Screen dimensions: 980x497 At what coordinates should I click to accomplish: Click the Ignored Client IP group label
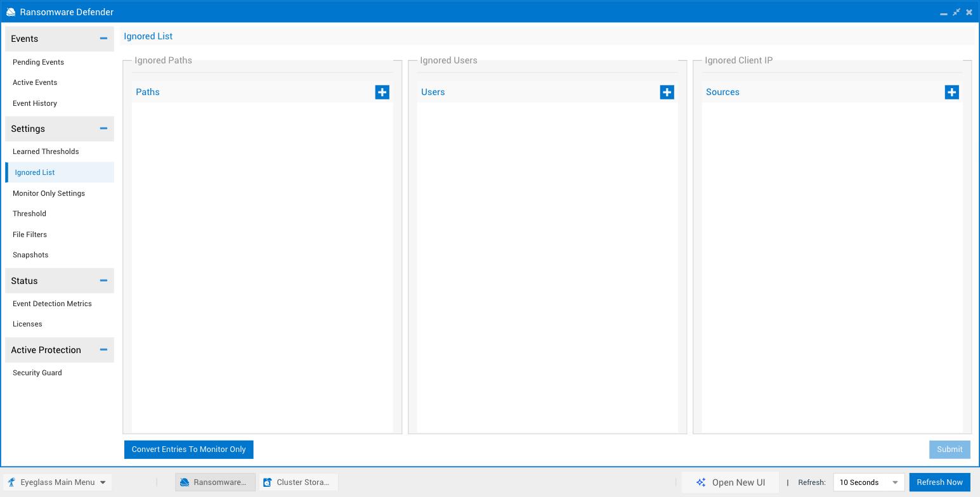coord(739,60)
